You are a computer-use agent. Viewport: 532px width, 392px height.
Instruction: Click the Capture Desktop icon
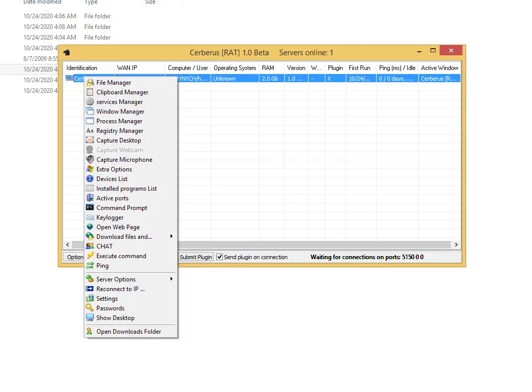(x=90, y=140)
